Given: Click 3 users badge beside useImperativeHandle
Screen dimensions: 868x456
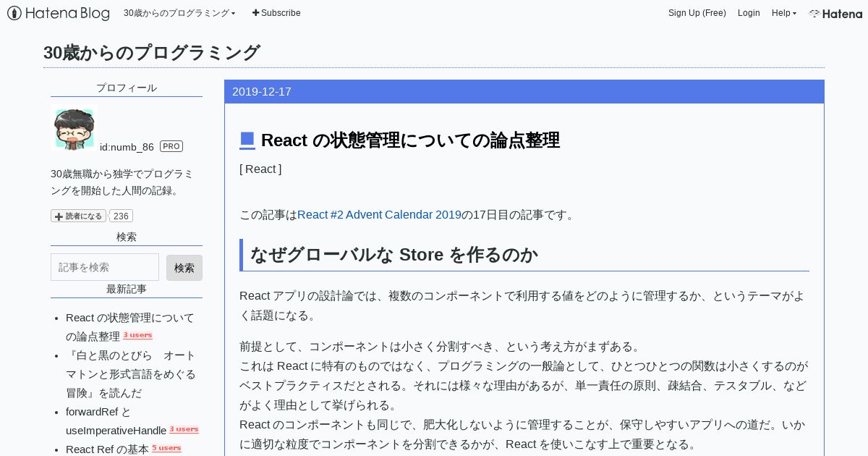Looking at the screenshot, I should [x=184, y=430].
